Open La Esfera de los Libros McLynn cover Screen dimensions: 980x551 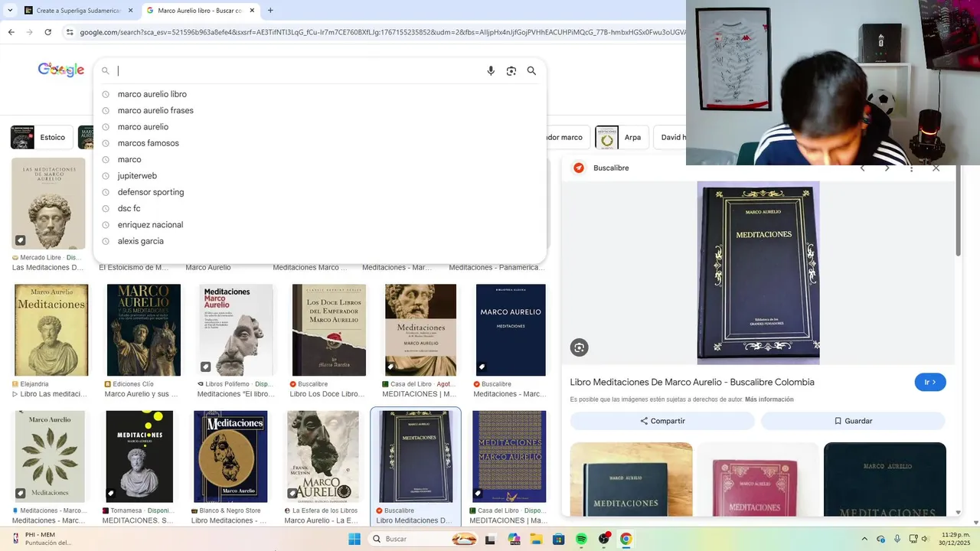[x=322, y=456]
